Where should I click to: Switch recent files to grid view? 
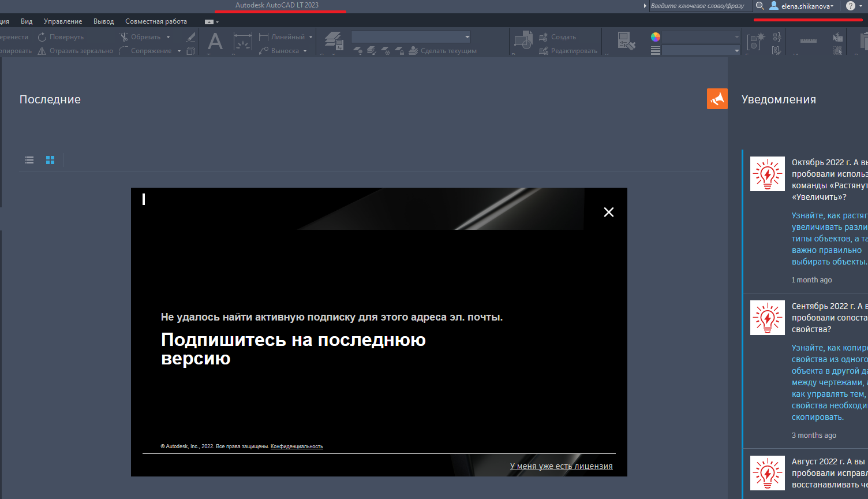tap(50, 160)
